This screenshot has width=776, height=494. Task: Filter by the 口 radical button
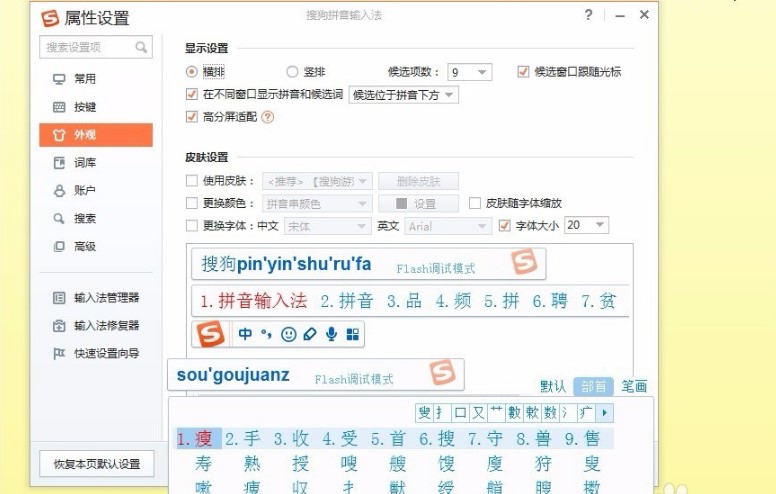(460, 412)
